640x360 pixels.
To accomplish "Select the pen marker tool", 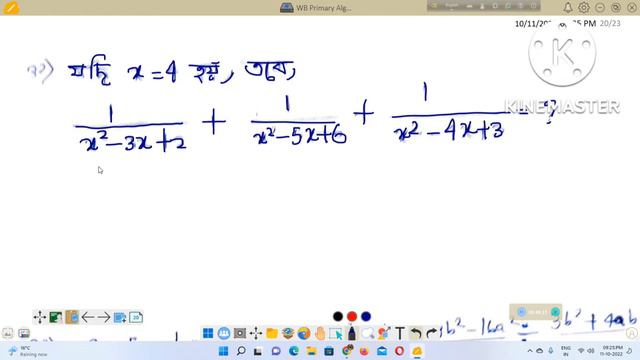I will (x=351, y=333).
